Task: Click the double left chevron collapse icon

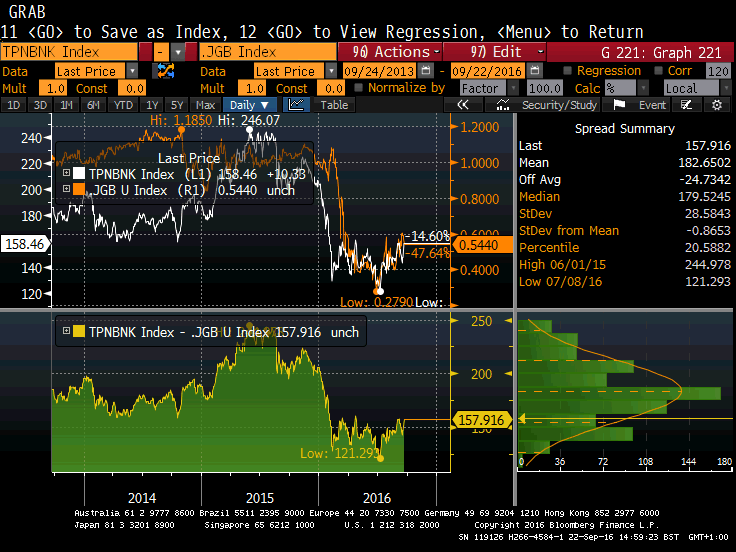Action: coord(463,105)
